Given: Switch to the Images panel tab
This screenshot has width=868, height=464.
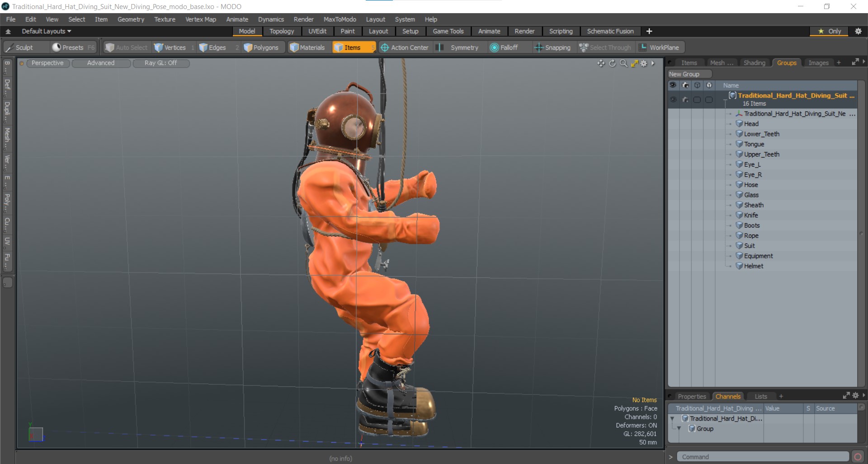Looking at the screenshot, I should tap(818, 63).
